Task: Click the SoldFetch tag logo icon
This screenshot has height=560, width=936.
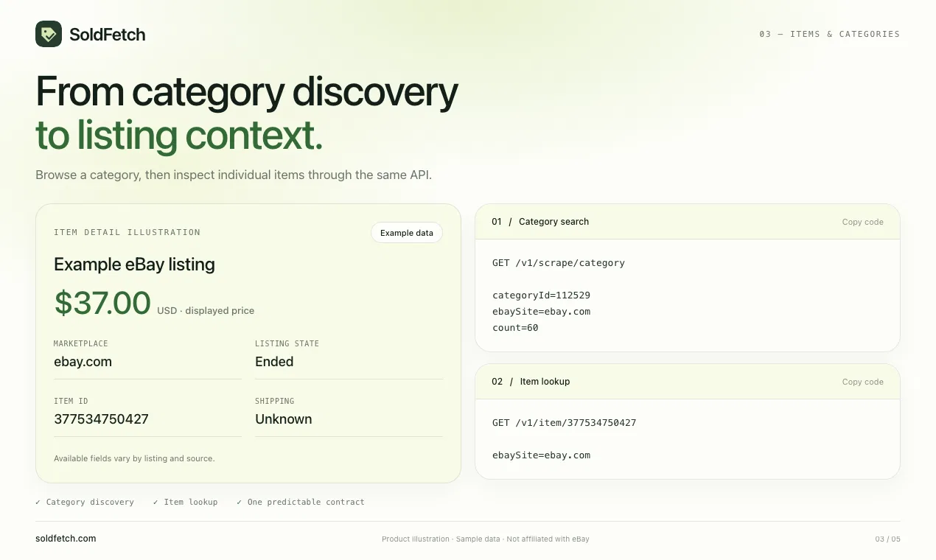Action: tap(49, 34)
